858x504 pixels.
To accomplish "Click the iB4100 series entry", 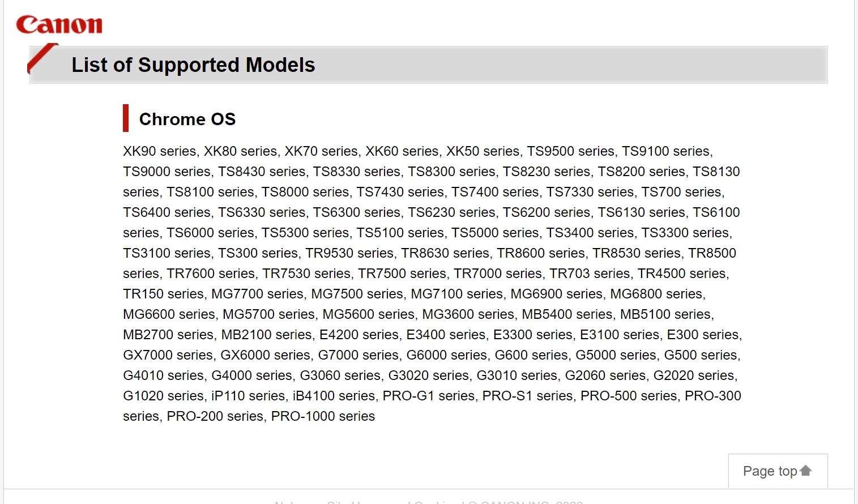I will point(334,396).
